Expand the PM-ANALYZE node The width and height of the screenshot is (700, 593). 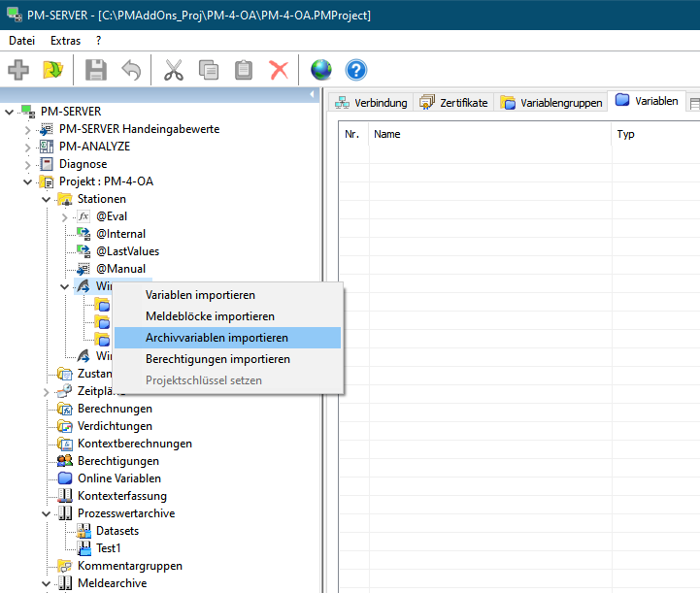click(28, 148)
